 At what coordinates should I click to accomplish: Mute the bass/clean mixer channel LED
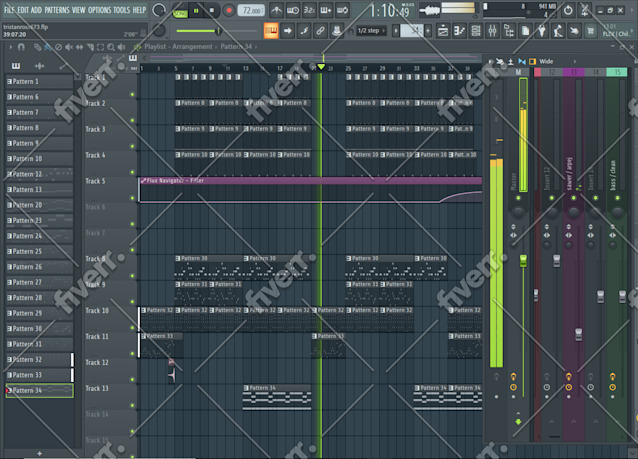[618, 198]
